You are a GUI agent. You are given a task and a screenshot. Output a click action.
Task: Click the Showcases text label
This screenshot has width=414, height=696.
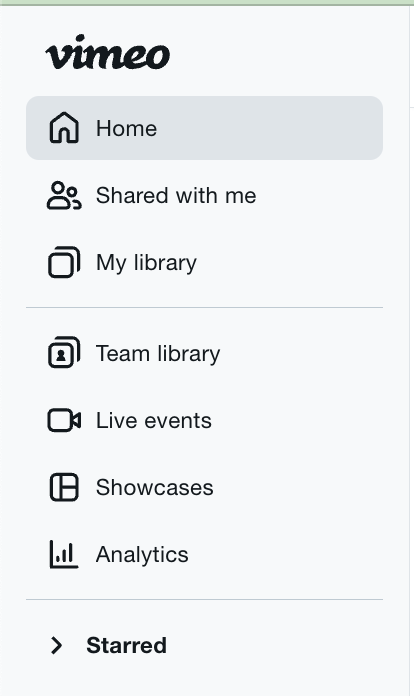[x=154, y=487]
